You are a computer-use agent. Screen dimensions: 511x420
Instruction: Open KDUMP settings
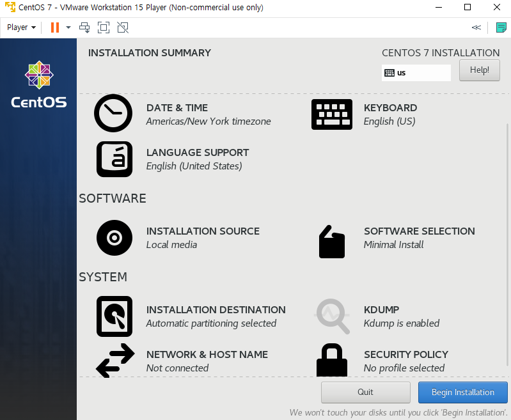381,309
